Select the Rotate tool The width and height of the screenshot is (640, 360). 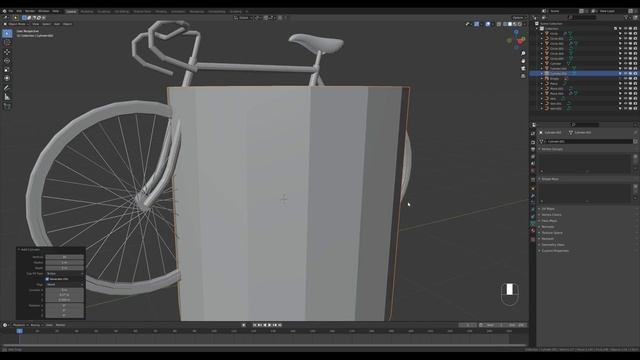(x=7, y=60)
